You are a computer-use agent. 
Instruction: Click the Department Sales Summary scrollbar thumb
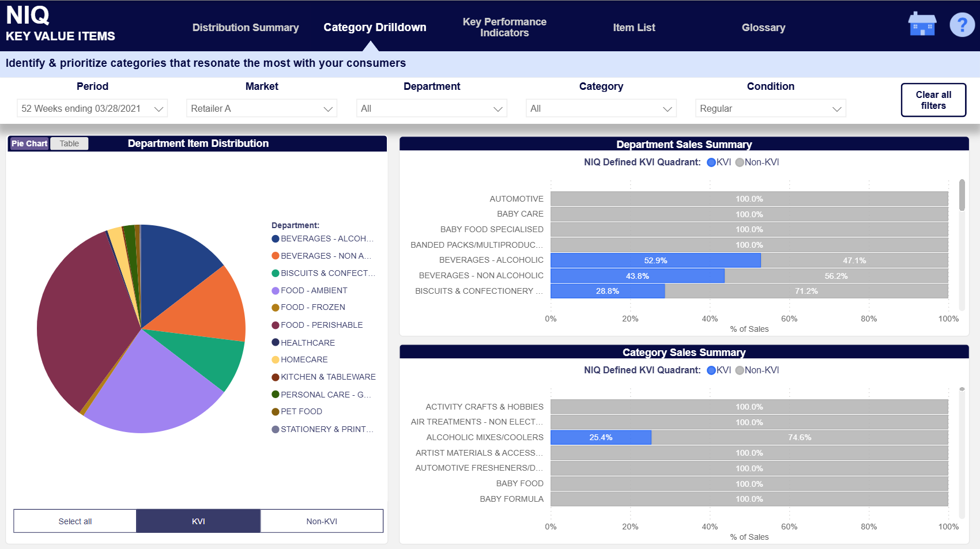(x=962, y=195)
